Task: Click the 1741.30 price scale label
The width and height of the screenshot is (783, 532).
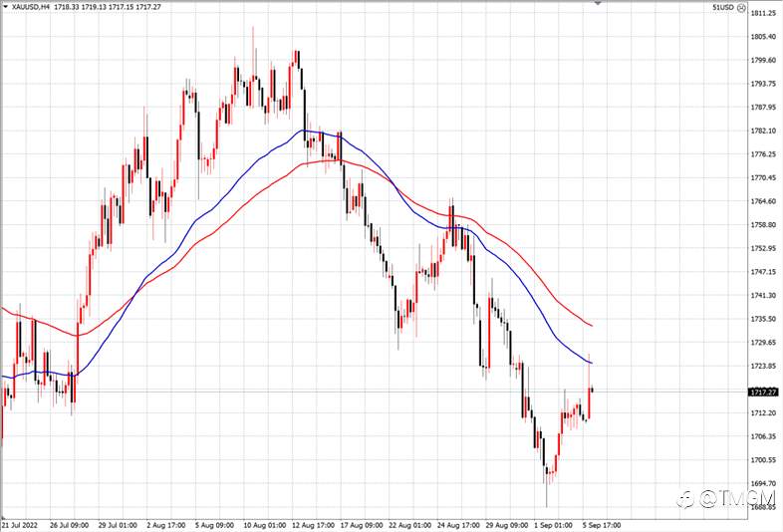Action: [763, 295]
